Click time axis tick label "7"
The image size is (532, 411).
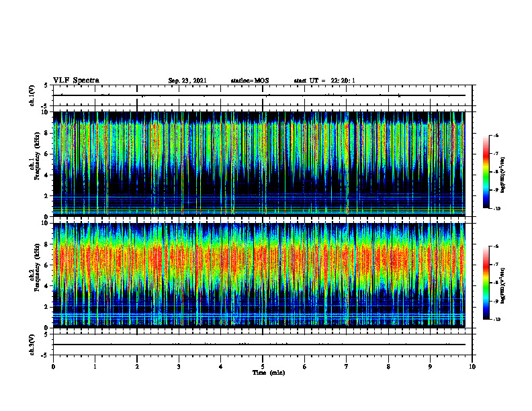pos(347,367)
